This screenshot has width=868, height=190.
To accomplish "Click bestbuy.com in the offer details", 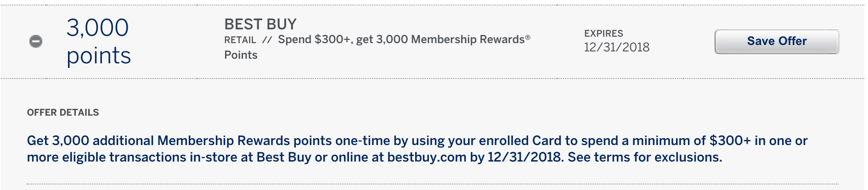I will point(427,157).
